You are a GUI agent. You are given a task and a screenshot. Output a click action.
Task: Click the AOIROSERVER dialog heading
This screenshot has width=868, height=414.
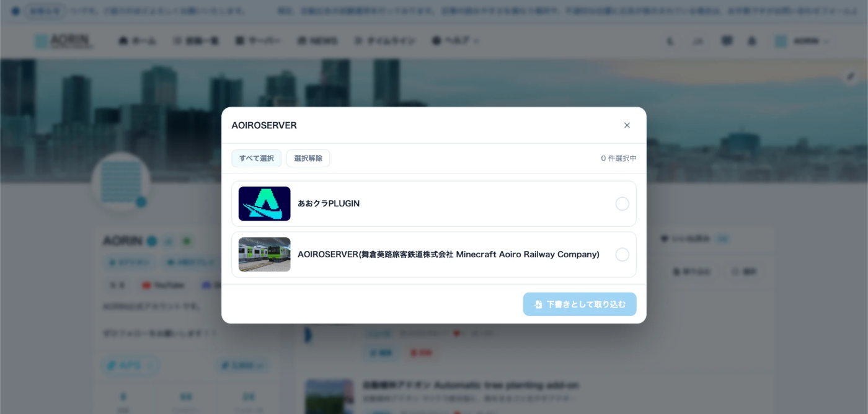click(x=264, y=125)
